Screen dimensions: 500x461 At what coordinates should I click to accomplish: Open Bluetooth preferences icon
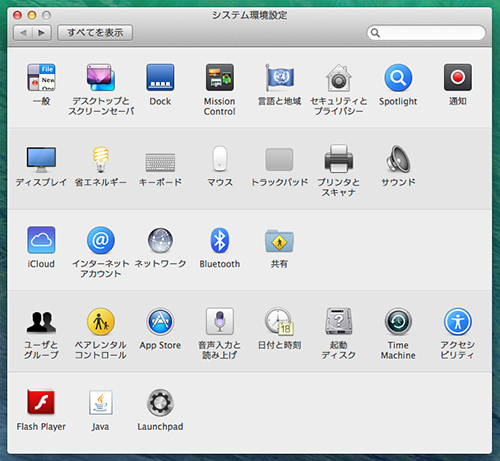point(220,240)
